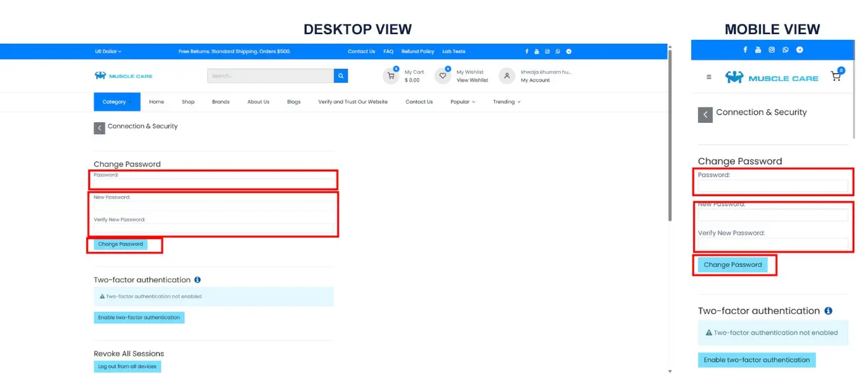
Task: Open the US Dollar currency dropdown
Action: tap(108, 51)
